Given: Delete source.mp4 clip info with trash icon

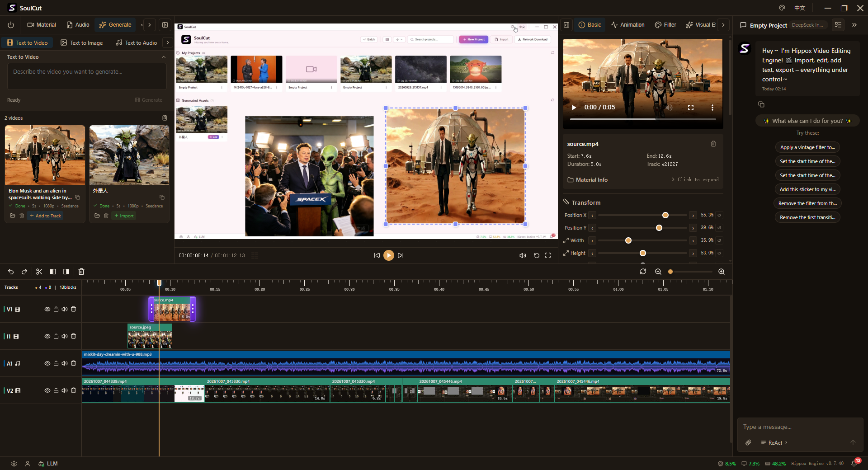Looking at the screenshot, I should click(x=713, y=144).
